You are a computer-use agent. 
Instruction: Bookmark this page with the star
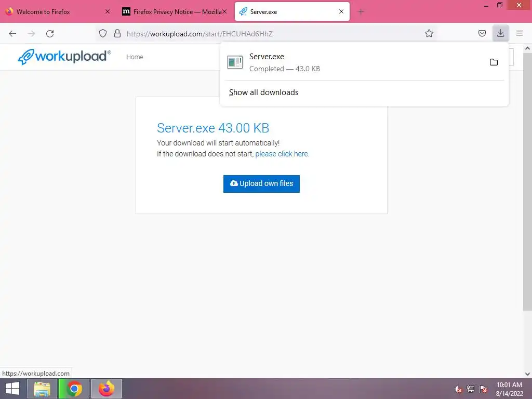[x=429, y=33]
